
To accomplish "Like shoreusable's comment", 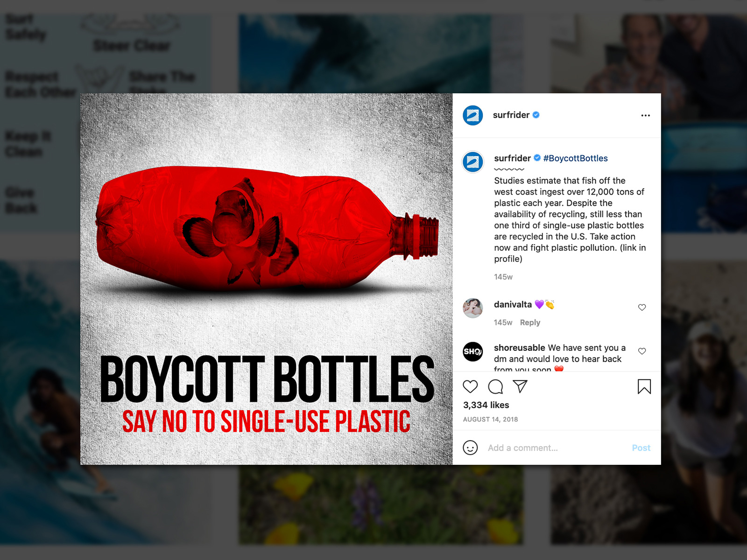I will pos(642,351).
